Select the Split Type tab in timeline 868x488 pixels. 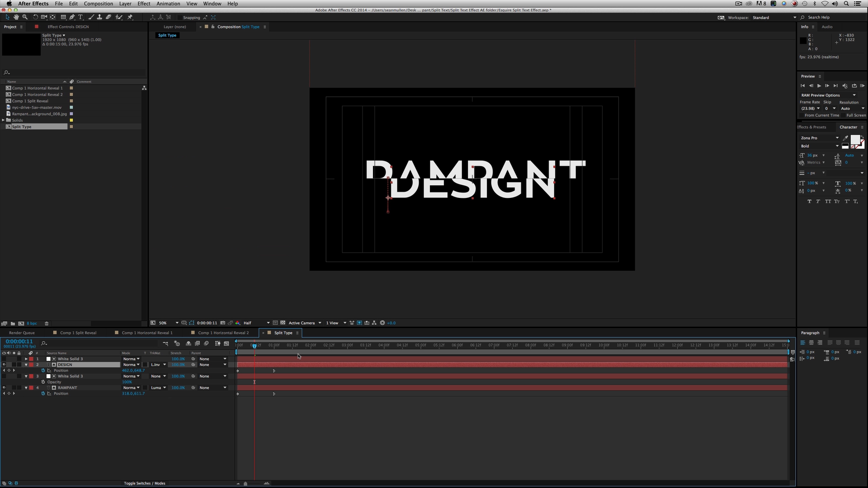[x=283, y=333]
